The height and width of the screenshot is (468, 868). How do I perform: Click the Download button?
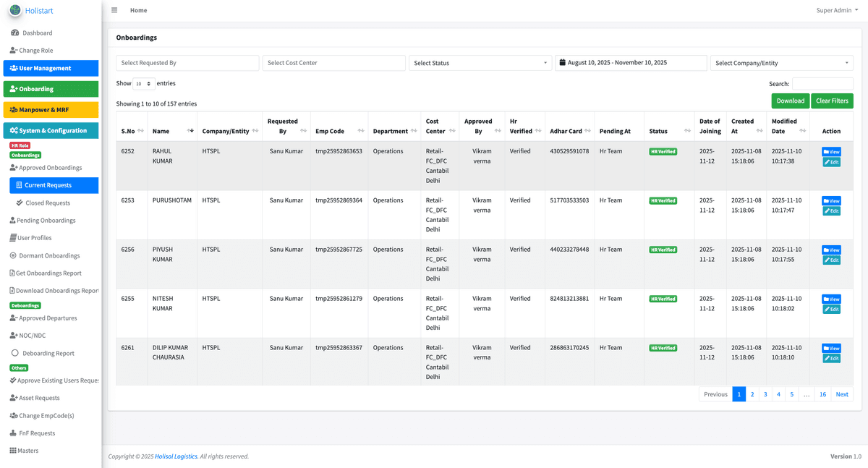point(790,101)
